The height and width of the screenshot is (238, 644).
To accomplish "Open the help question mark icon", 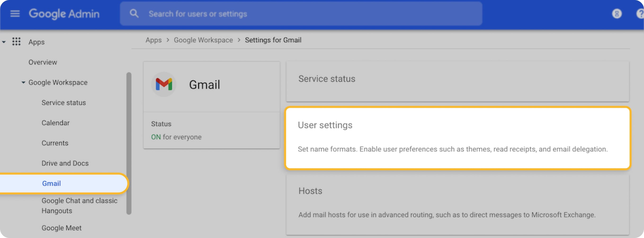I will tap(640, 14).
